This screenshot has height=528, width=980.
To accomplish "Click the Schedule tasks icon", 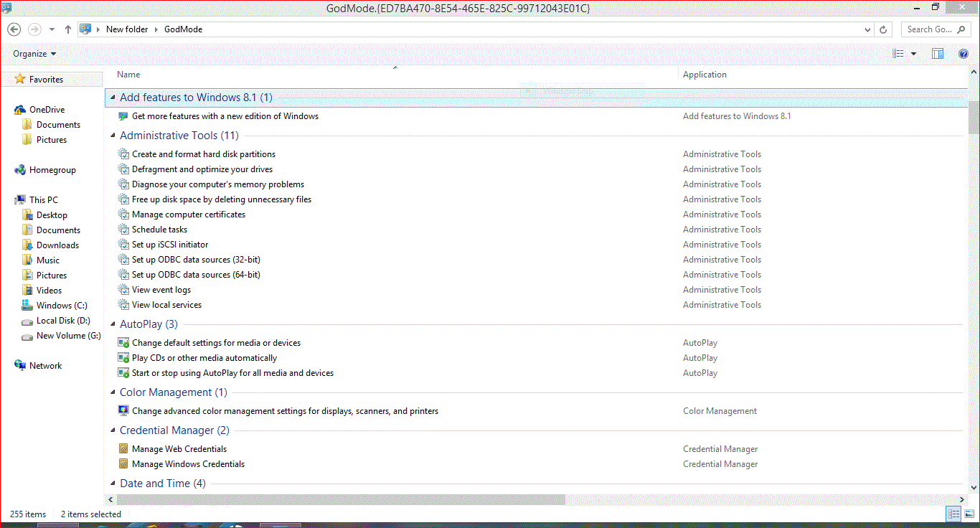I will click(x=123, y=230).
